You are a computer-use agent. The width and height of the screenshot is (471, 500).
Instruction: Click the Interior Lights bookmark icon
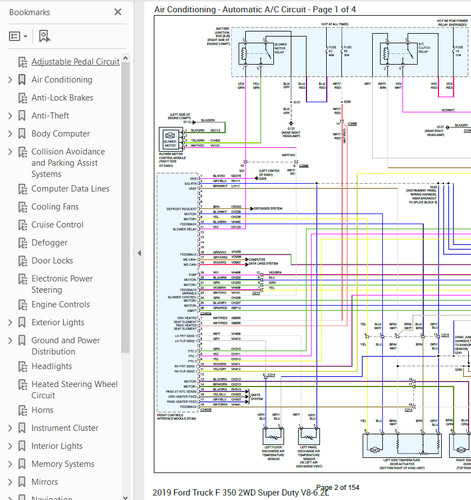22,446
